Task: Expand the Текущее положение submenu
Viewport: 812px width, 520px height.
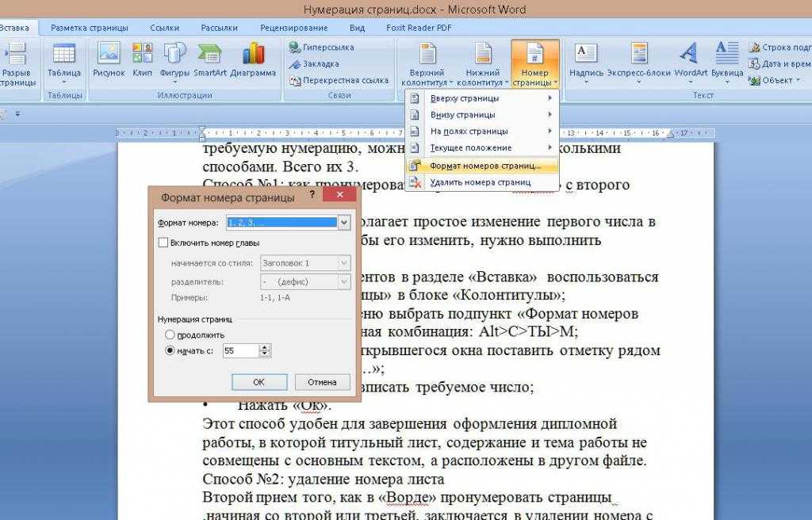Action: [x=482, y=147]
